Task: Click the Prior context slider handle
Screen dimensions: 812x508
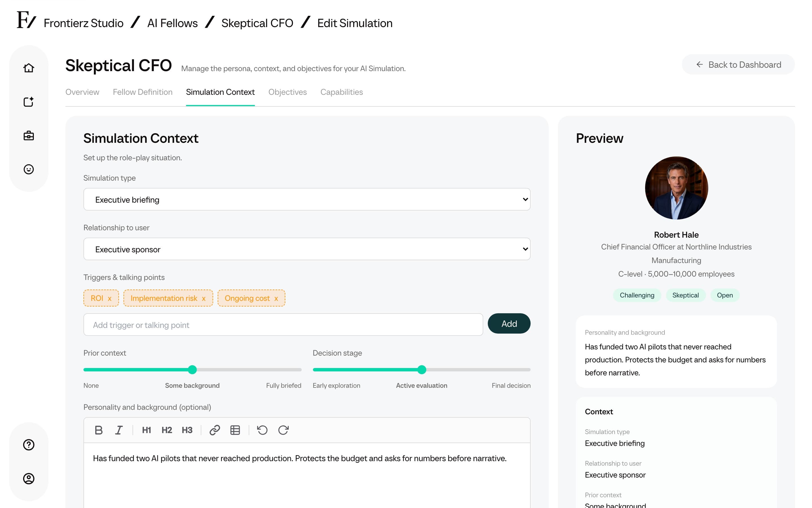Action: click(192, 370)
